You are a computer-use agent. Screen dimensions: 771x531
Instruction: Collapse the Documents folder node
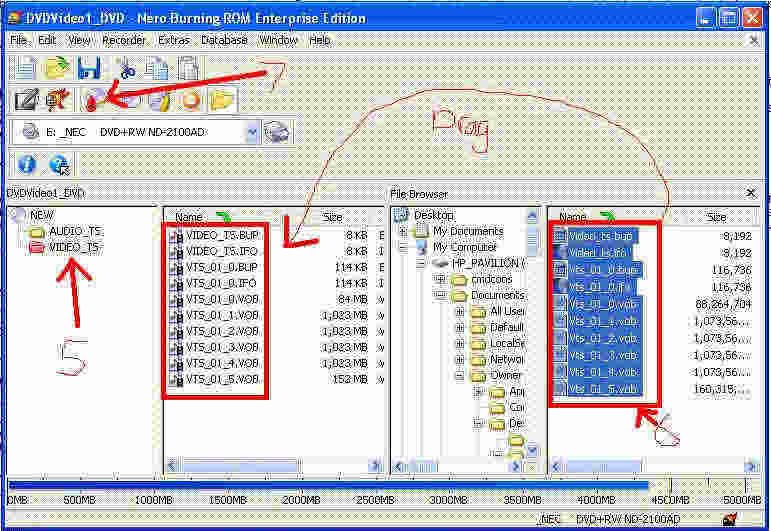[440, 295]
